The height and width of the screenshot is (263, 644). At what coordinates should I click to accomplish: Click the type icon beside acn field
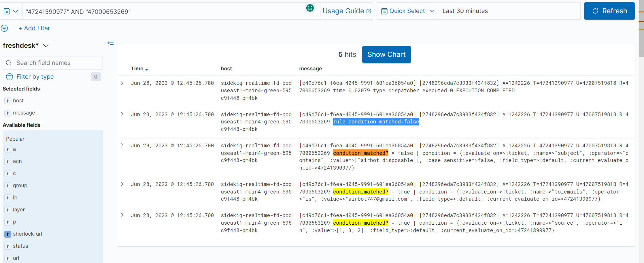8,161
